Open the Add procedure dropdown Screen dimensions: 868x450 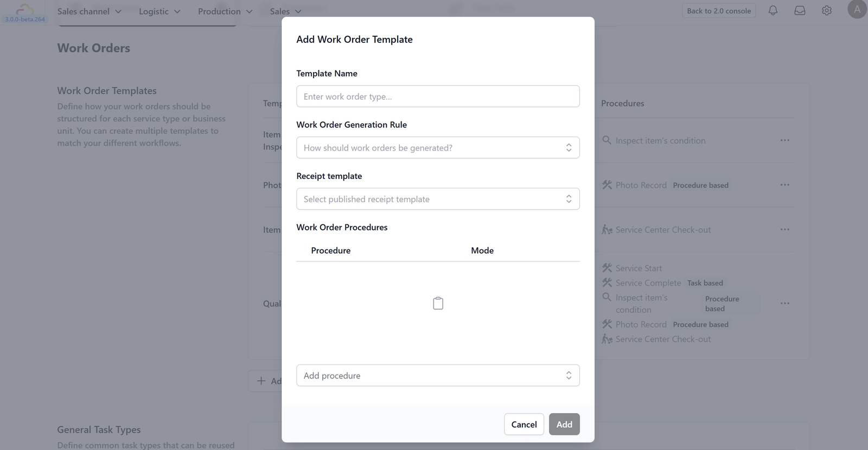438,375
